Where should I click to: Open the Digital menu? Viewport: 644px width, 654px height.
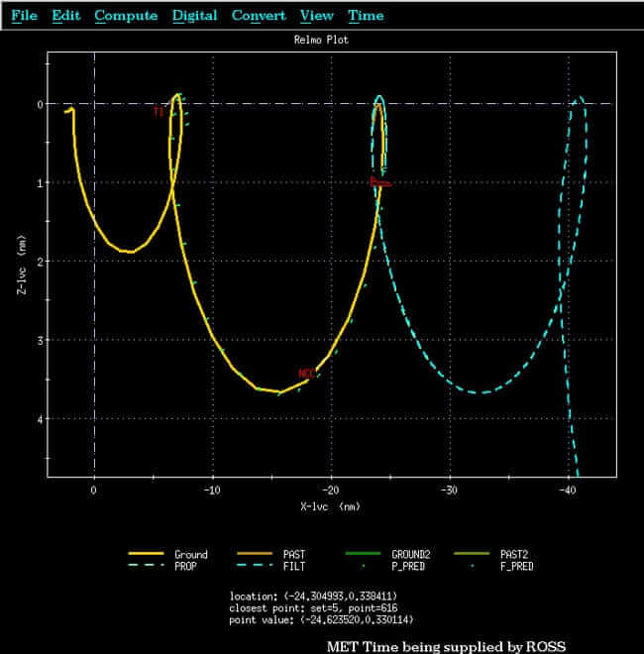pyautogui.click(x=194, y=16)
